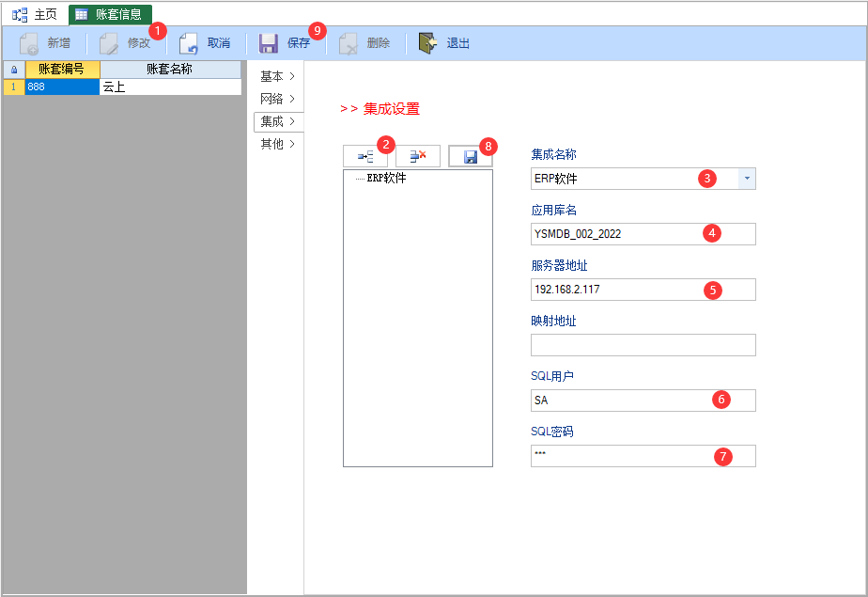The width and height of the screenshot is (868, 597).
Task: Switch to the 账套信息 tab
Action: click(x=110, y=14)
